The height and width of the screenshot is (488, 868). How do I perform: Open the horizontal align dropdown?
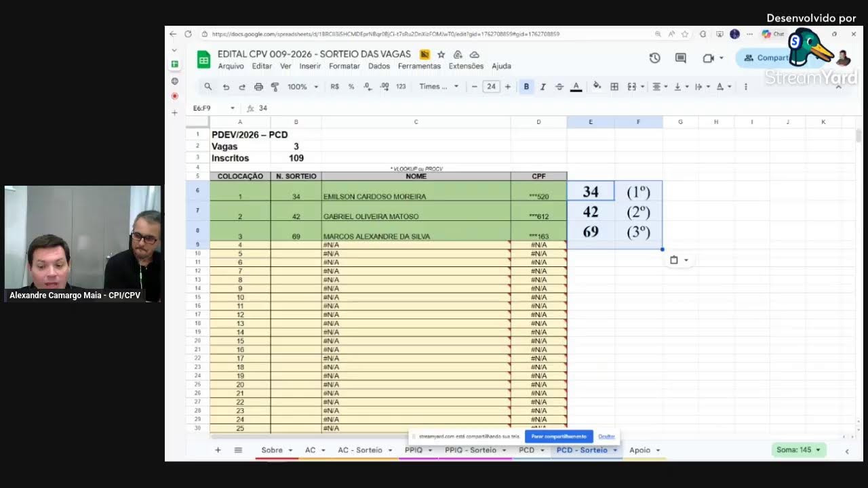pos(660,87)
